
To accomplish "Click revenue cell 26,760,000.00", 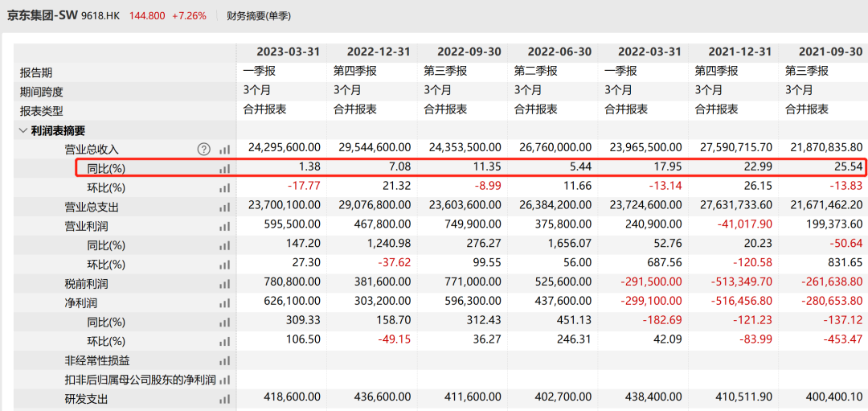I will [x=556, y=147].
